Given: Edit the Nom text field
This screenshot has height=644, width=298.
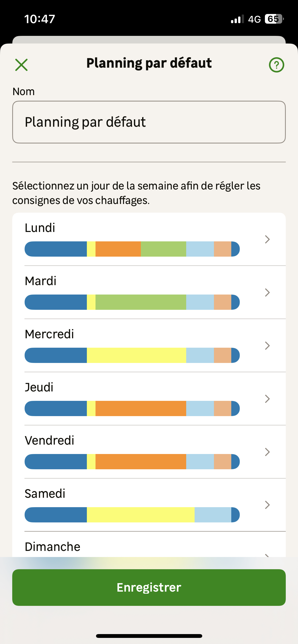Looking at the screenshot, I should (149, 122).
